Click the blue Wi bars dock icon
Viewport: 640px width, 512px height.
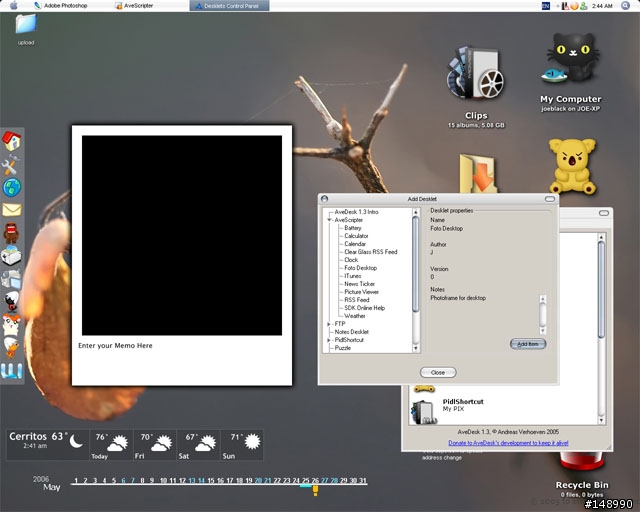pos(11,371)
